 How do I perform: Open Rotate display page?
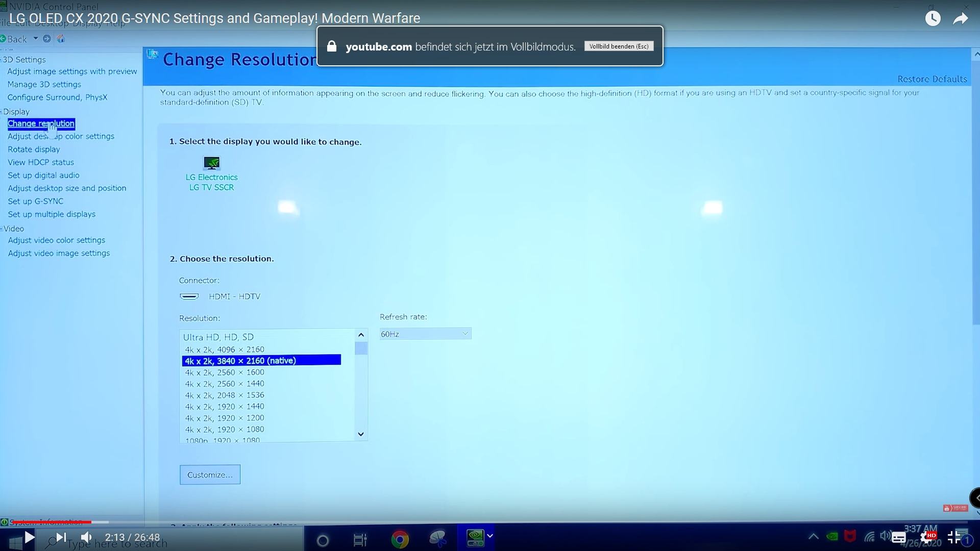pyautogui.click(x=34, y=149)
